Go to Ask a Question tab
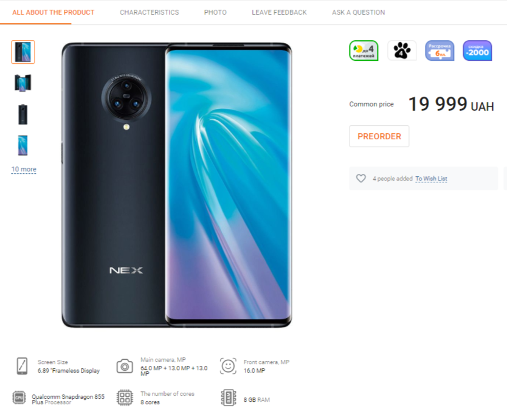Viewport: 507px width, 420px height. (x=359, y=12)
